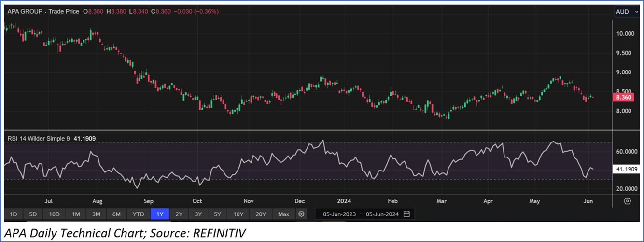Click the 8.360 current price label

(623, 98)
